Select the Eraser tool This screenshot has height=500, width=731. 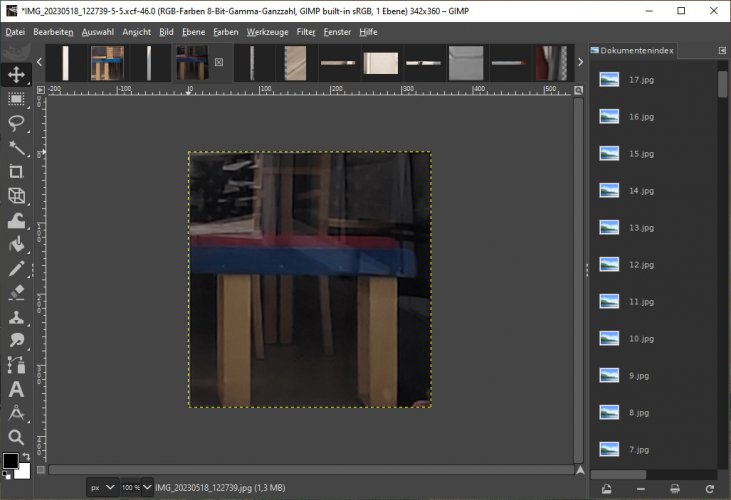coord(16,293)
